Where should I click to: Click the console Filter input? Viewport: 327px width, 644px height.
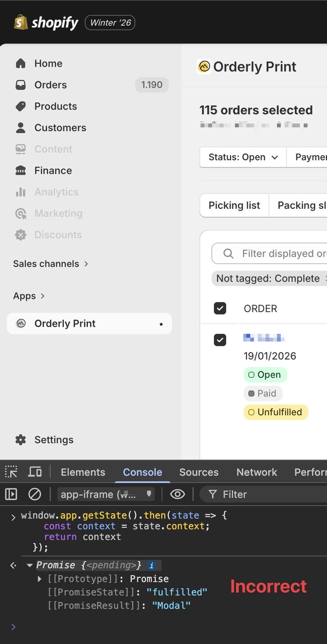pos(263,494)
